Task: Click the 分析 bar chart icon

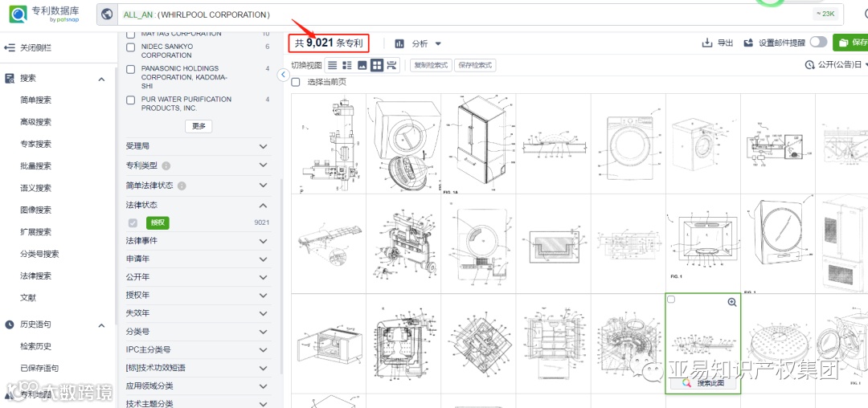Action: (x=399, y=43)
